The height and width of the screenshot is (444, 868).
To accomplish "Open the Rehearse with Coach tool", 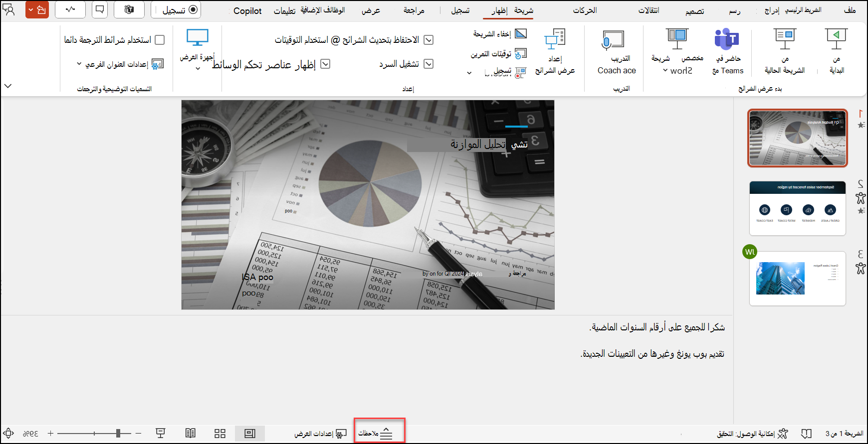I will (x=617, y=51).
